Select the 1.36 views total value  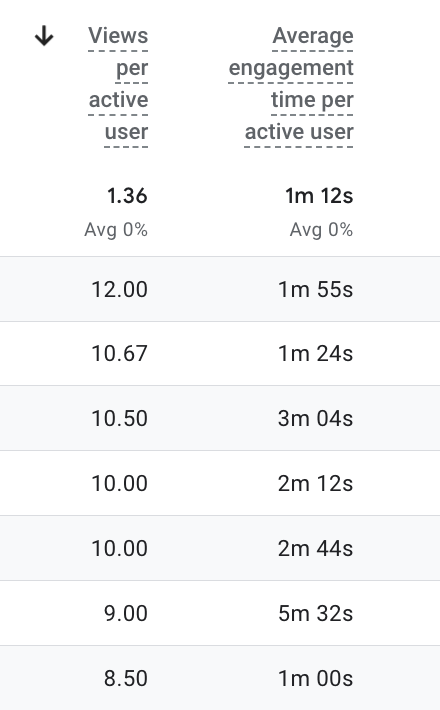[x=127, y=196]
